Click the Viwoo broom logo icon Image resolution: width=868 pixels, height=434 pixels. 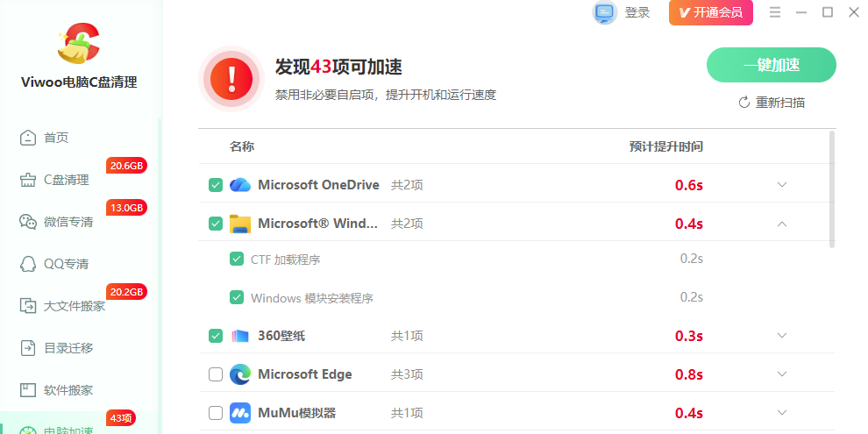(x=79, y=43)
